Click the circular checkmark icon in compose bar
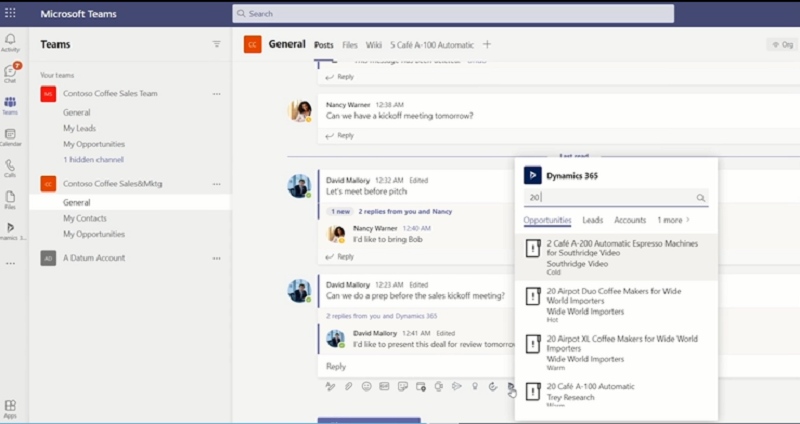The width and height of the screenshot is (800, 424). (493, 386)
